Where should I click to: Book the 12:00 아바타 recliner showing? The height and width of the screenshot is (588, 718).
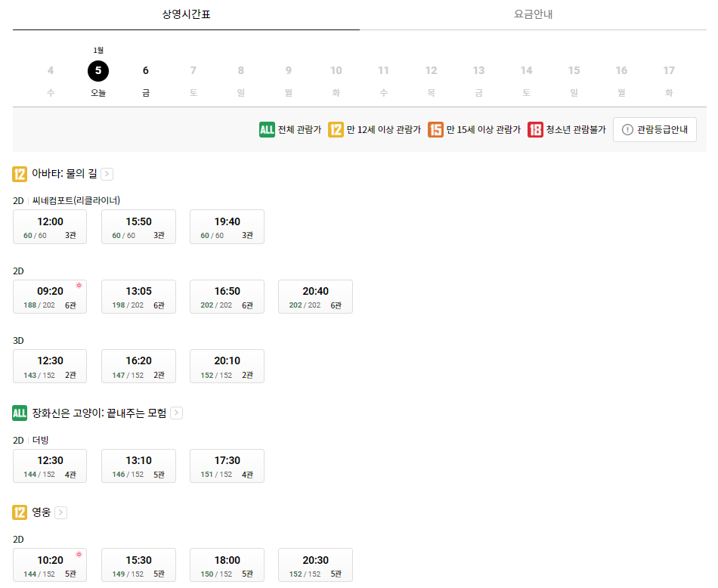pos(50,227)
